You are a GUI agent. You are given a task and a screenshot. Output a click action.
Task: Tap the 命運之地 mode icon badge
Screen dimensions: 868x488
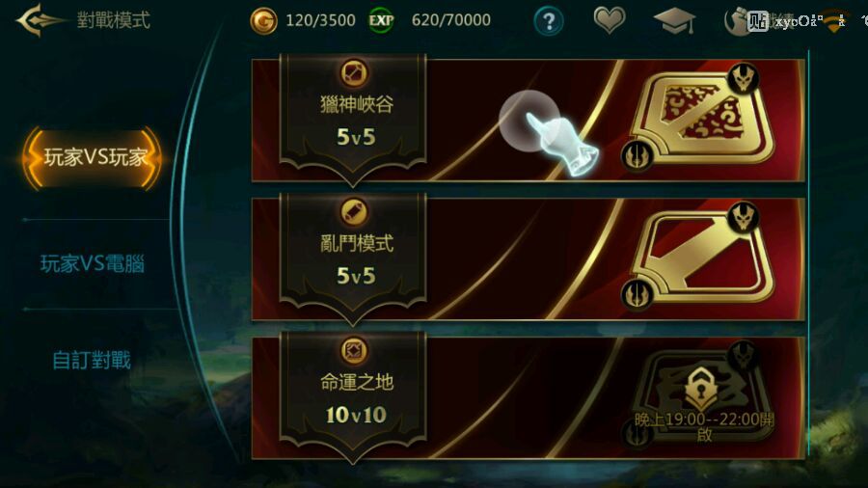tap(354, 351)
